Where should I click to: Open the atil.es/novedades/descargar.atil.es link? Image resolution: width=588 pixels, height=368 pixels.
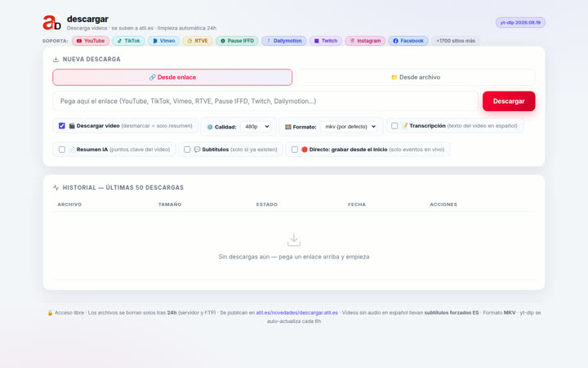(x=297, y=312)
